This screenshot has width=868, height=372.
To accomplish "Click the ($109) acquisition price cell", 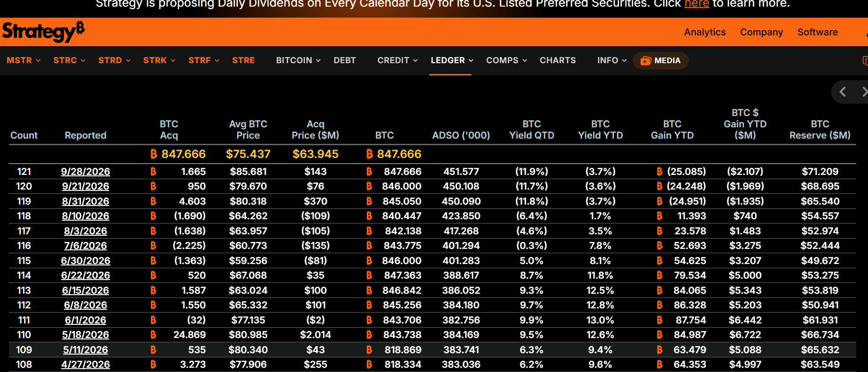I will 315,216.
